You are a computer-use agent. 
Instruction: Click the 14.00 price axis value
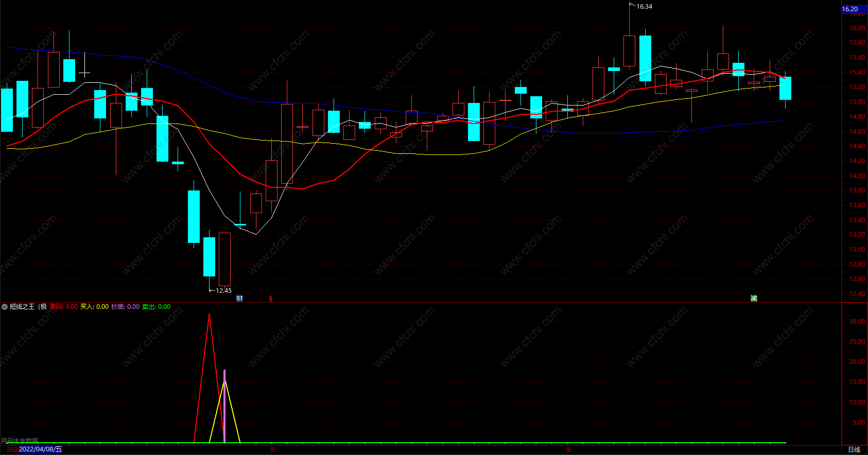pyautogui.click(x=857, y=176)
